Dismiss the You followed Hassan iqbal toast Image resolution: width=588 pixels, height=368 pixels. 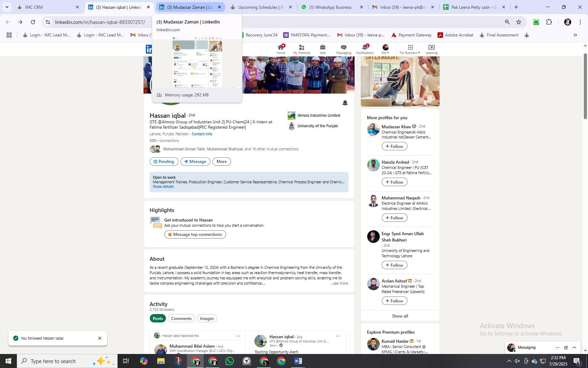100,338
